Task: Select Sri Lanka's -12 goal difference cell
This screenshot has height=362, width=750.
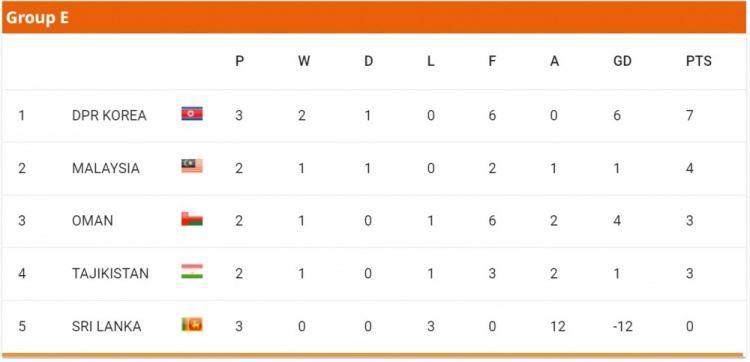Action: (x=622, y=327)
